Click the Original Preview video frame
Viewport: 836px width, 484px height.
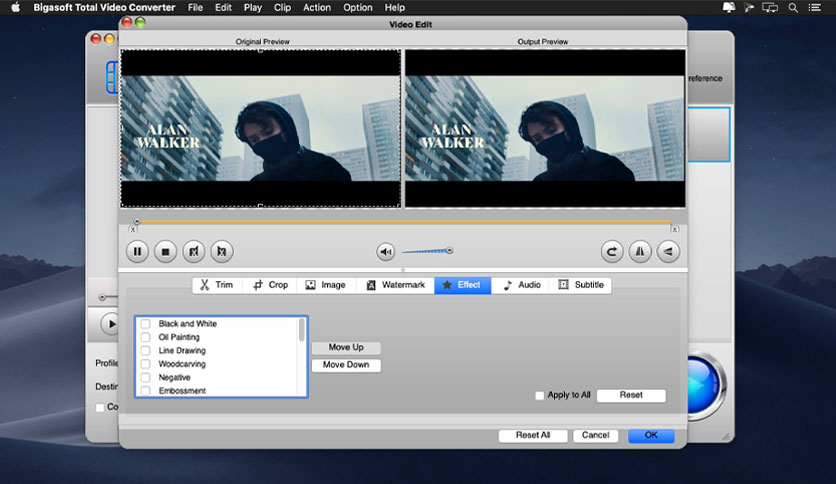coord(261,128)
